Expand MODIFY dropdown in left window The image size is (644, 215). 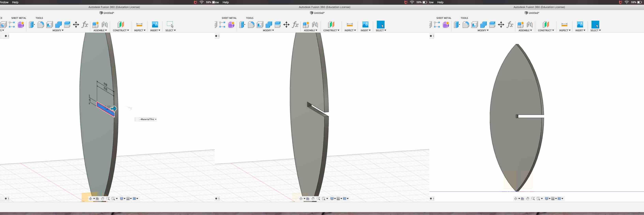pos(58,30)
